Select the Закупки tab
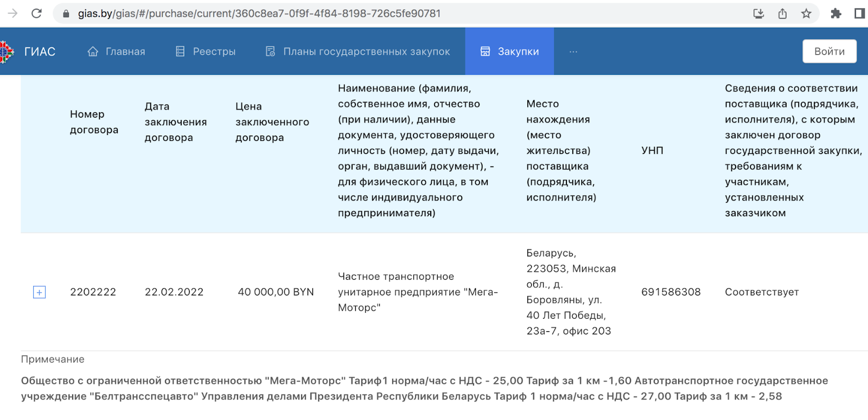The height and width of the screenshot is (420, 868). pyautogui.click(x=509, y=51)
